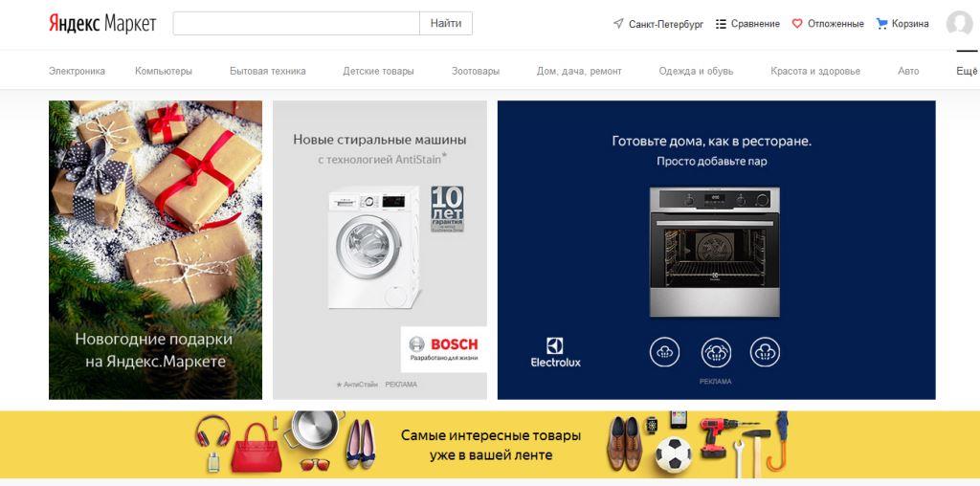The height and width of the screenshot is (486, 980).
Task: Click the location arrow icon near Санкт-Петербург
Action: click(x=618, y=24)
